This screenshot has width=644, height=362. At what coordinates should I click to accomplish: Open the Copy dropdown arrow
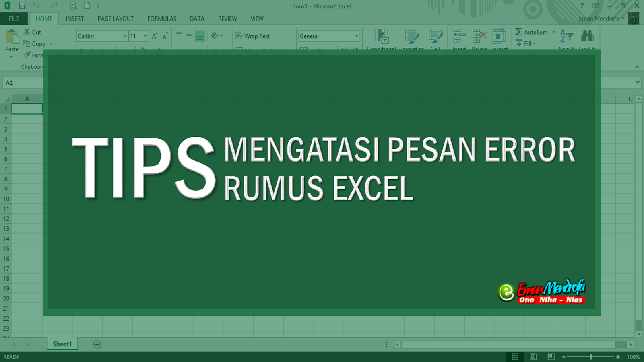click(51, 43)
